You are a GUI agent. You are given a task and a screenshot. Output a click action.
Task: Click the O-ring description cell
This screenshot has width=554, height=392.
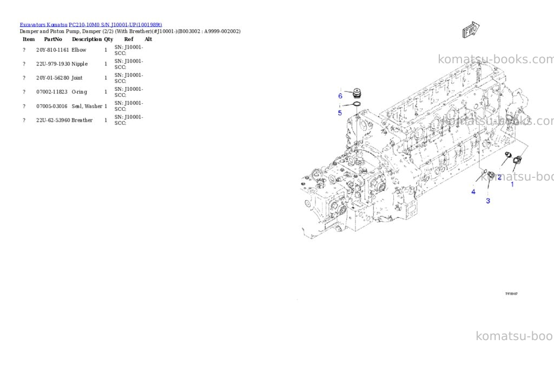pos(79,92)
